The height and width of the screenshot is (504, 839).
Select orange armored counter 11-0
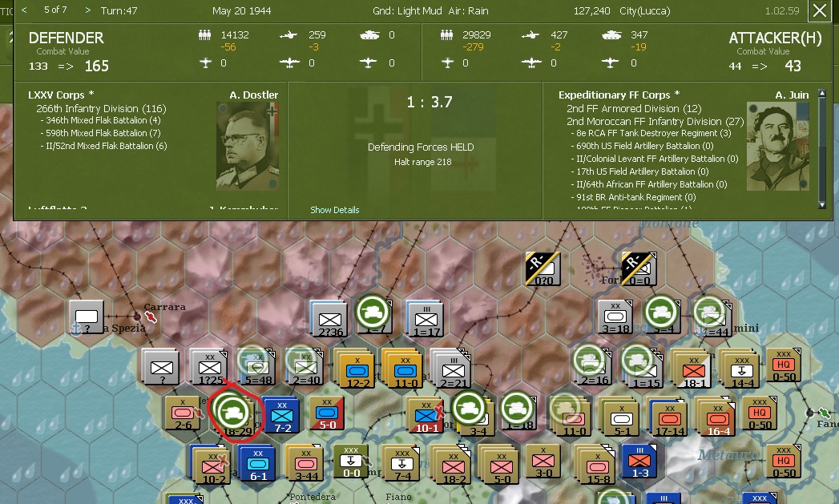click(405, 369)
